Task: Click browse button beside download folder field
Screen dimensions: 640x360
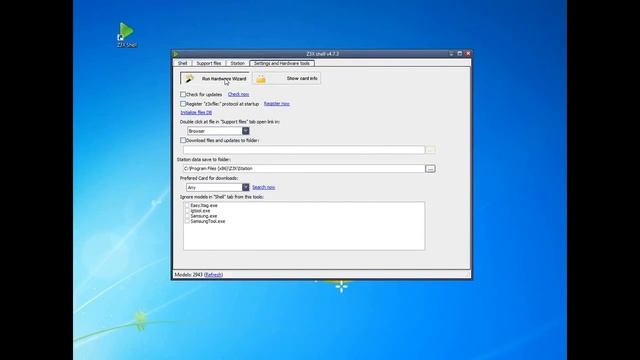Action: tap(430, 150)
